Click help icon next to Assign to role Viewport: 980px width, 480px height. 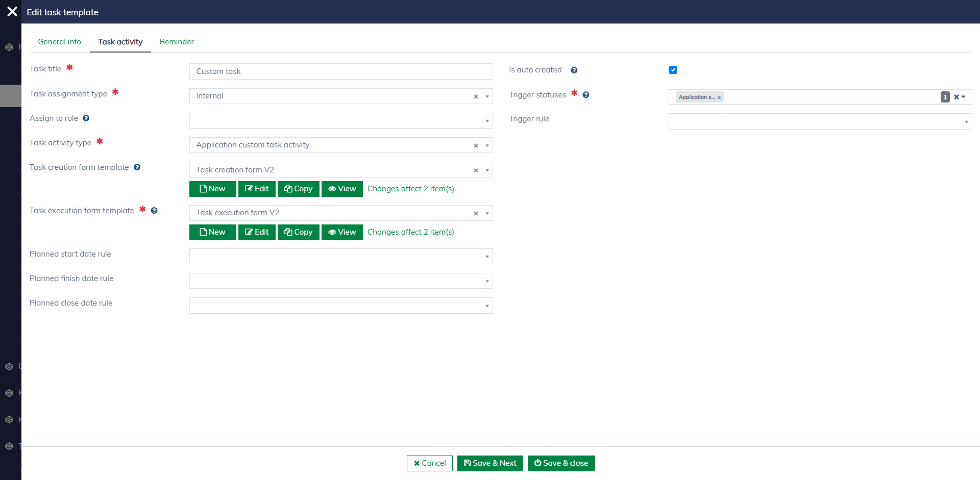(86, 118)
